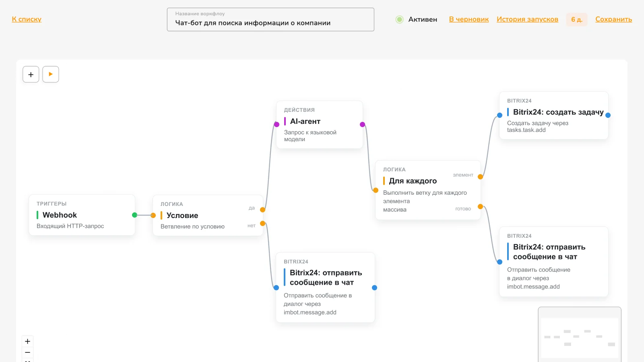Click the ТРИГГЕРЫ category label
Image resolution: width=644 pixels, height=362 pixels.
pyautogui.click(x=52, y=204)
